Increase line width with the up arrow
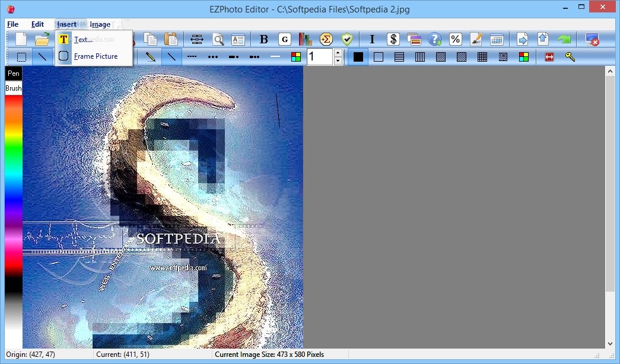620x364 pixels. 338,53
